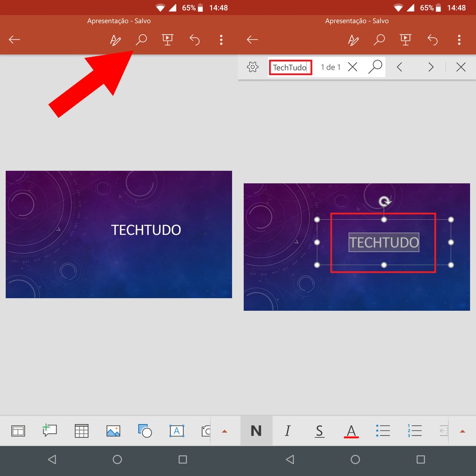Jump to the next search result
The image size is (476, 476).
point(431,67)
